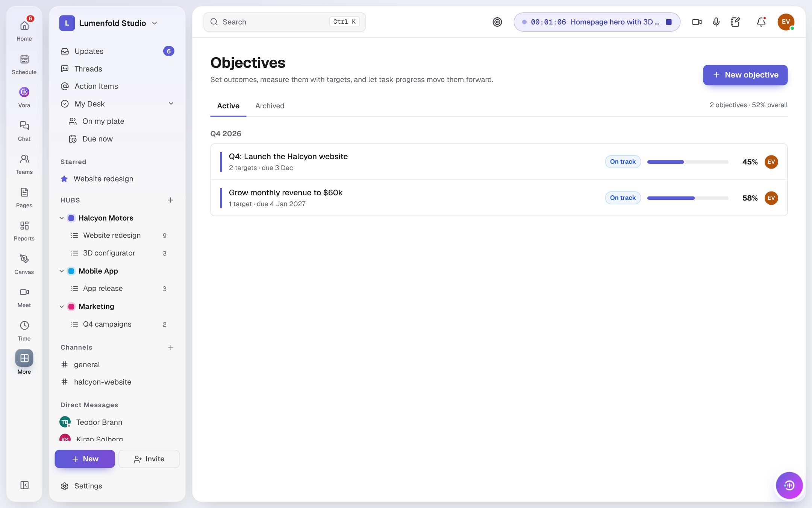Click the New objective button
The width and height of the screenshot is (812, 508).
[745, 75]
